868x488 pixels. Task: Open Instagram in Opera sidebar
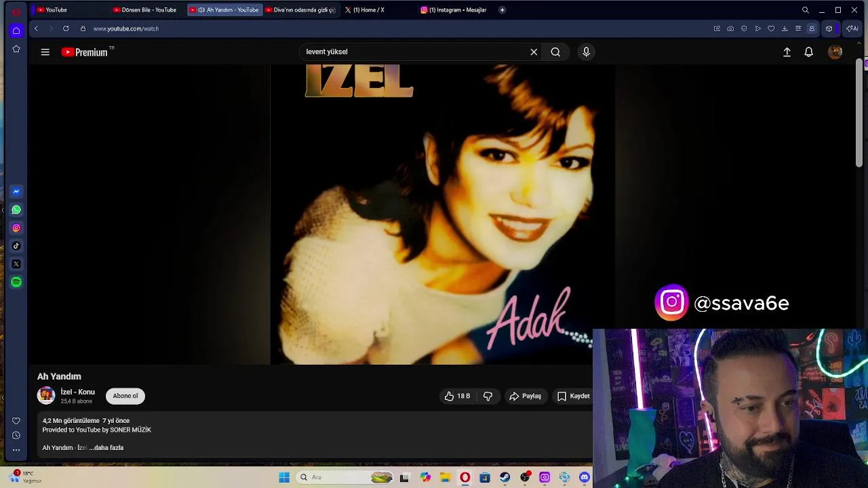coord(16,228)
